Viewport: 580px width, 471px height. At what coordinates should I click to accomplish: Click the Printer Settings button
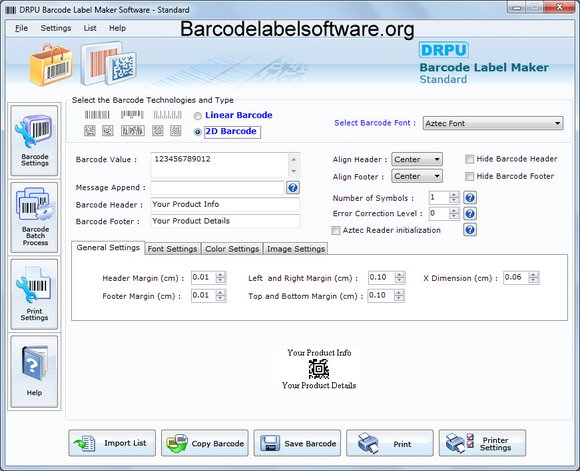[482, 443]
